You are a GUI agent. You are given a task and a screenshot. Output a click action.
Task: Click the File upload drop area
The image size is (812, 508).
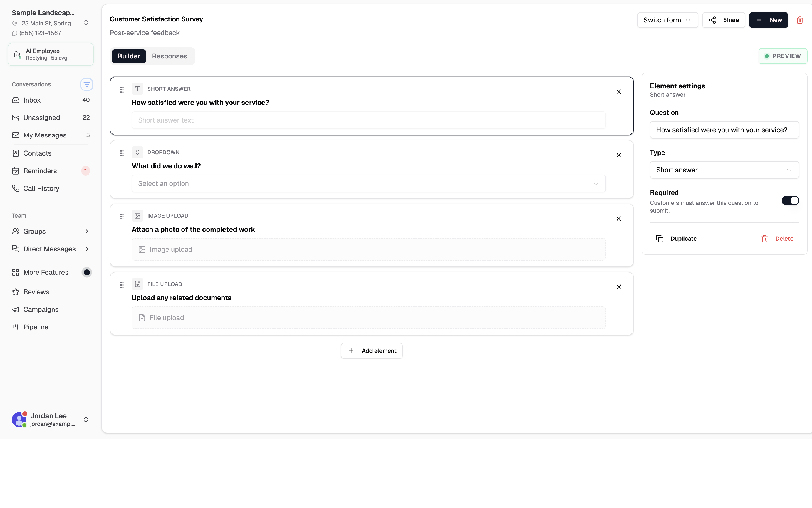(369, 318)
